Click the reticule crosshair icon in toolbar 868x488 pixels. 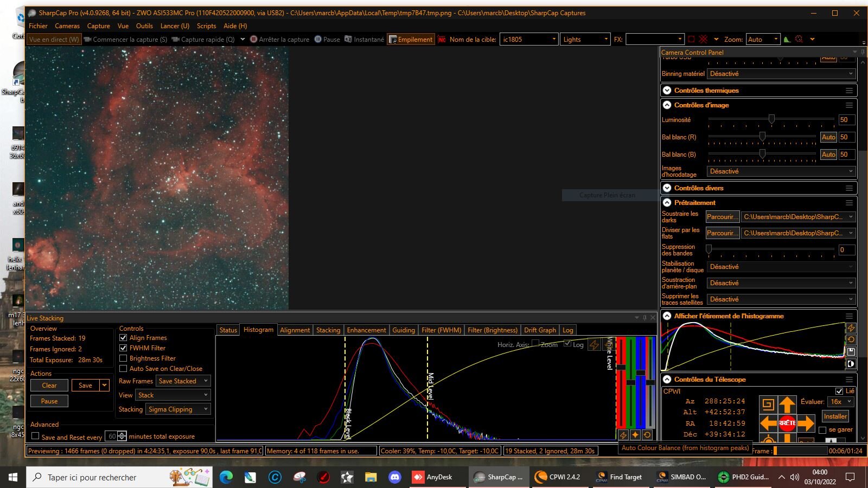799,39
